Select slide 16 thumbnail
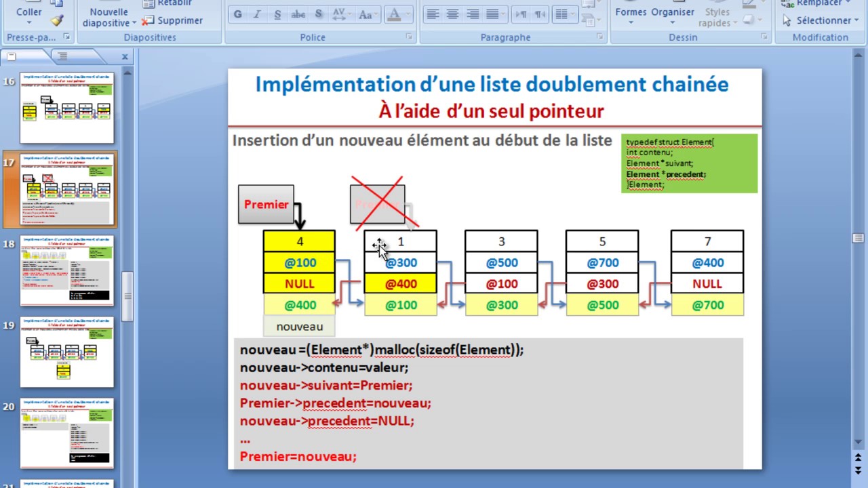This screenshot has width=868, height=488. tap(67, 108)
